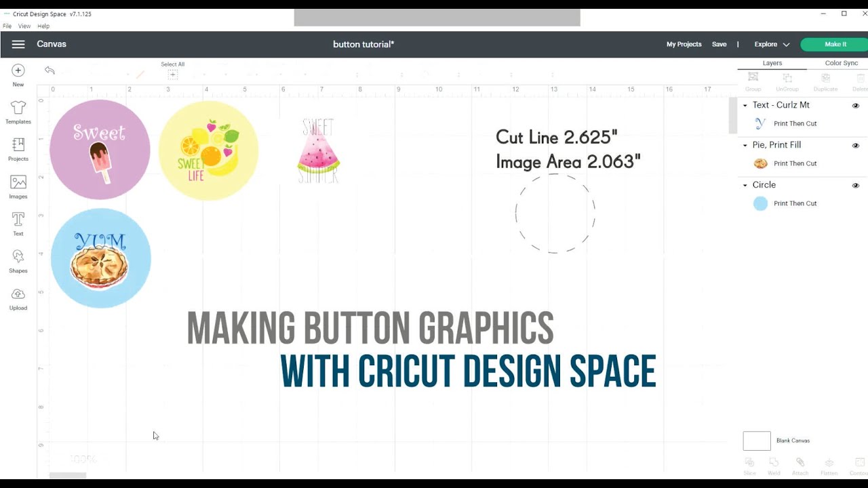The height and width of the screenshot is (488, 868).
Task: Open the Images library
Action: [x=18, y=187]
